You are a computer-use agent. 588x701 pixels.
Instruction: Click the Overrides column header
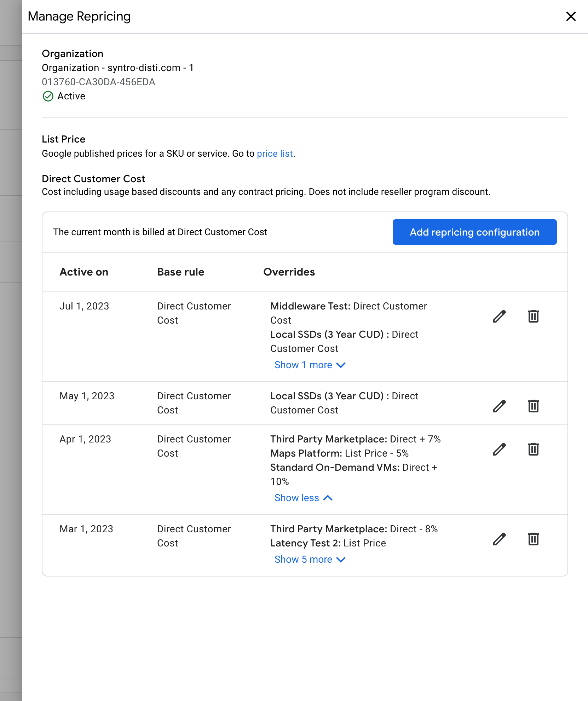pos(289,272)
